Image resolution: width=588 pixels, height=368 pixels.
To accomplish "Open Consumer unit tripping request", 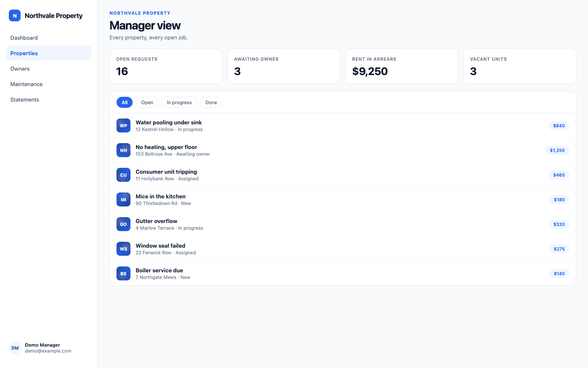I will tap(343, 175).
